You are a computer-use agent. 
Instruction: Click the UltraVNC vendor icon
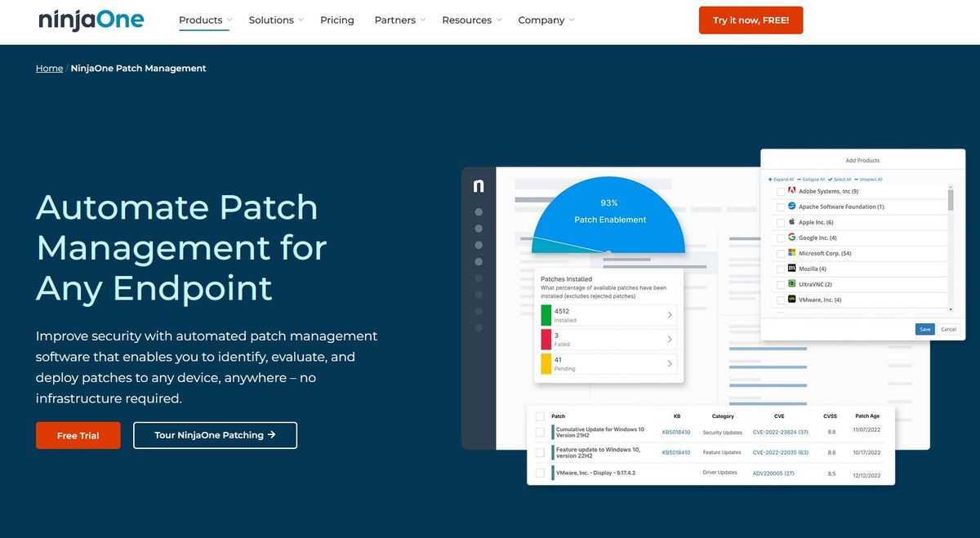pyautogui.click(x=791, y=284)
